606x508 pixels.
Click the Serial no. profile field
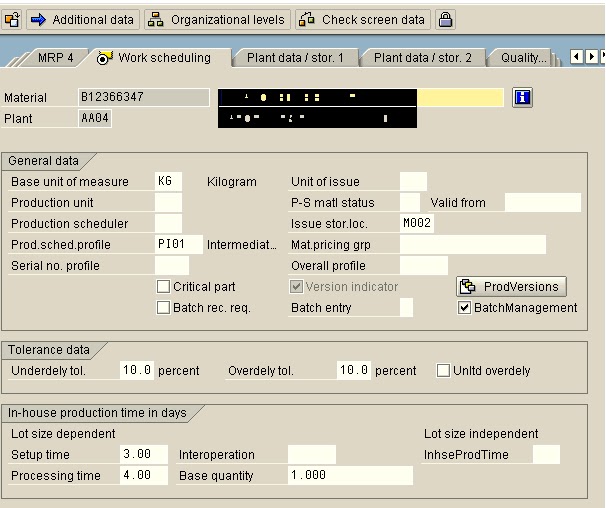point(172,265)
